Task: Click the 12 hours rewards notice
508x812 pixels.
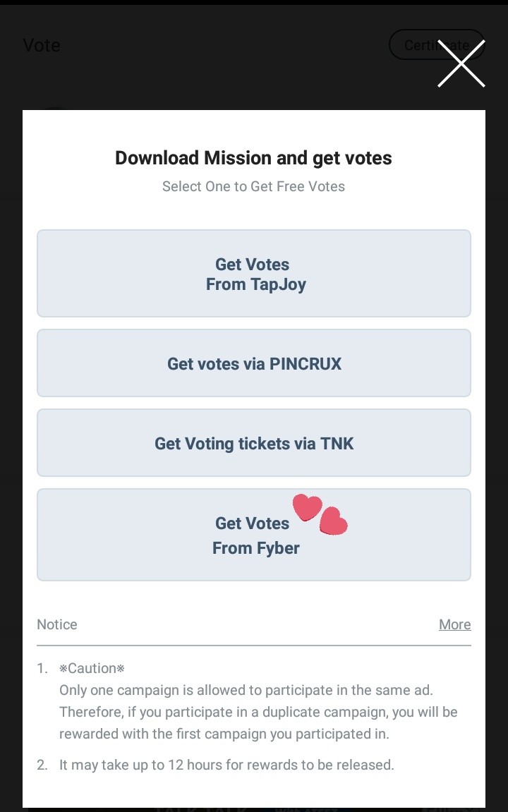Action: point(226,765)
